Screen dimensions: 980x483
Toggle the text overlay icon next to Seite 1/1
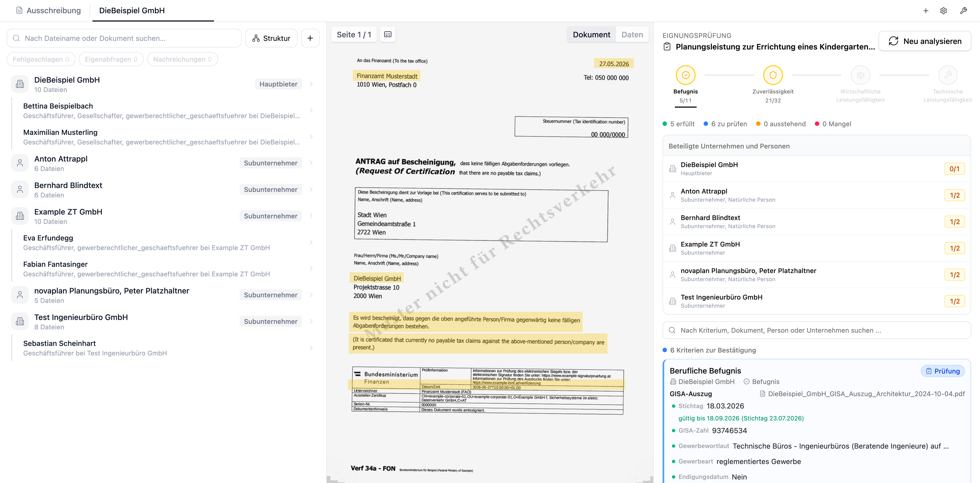(x=388, y=34)
